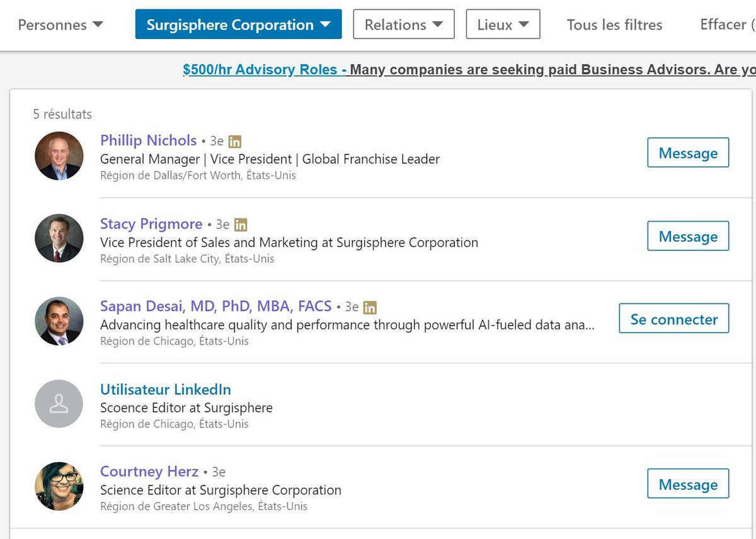Click Effacer to clear filters
Screen dimensions: 756x539
coord(726,25)
